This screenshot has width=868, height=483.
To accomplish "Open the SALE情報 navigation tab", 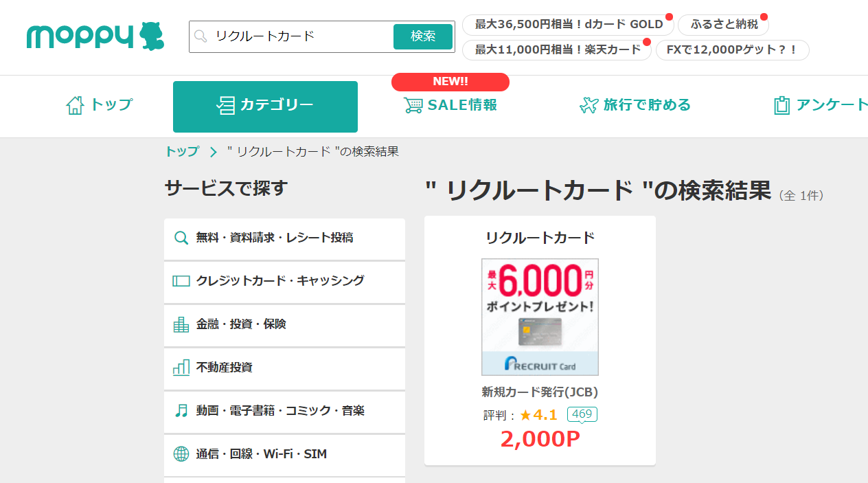I will (450, 105).
